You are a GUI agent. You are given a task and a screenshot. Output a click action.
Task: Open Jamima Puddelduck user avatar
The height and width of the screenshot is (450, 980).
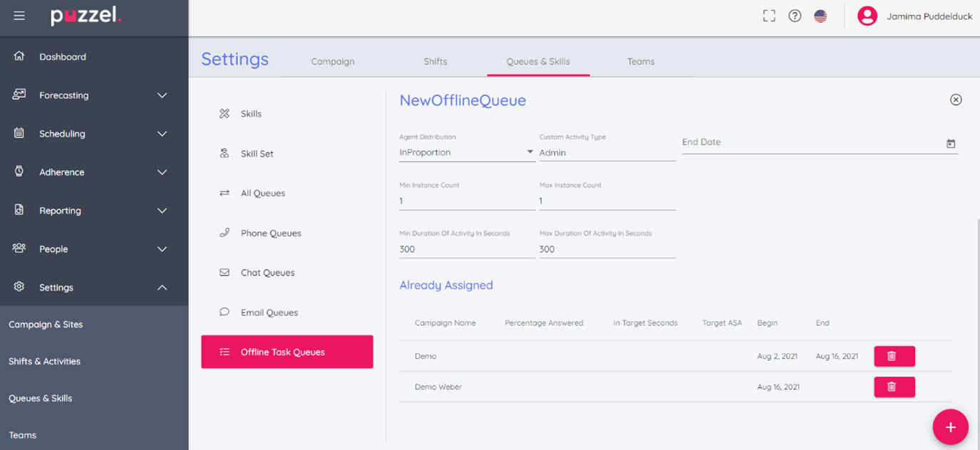[x=867, y=16]
